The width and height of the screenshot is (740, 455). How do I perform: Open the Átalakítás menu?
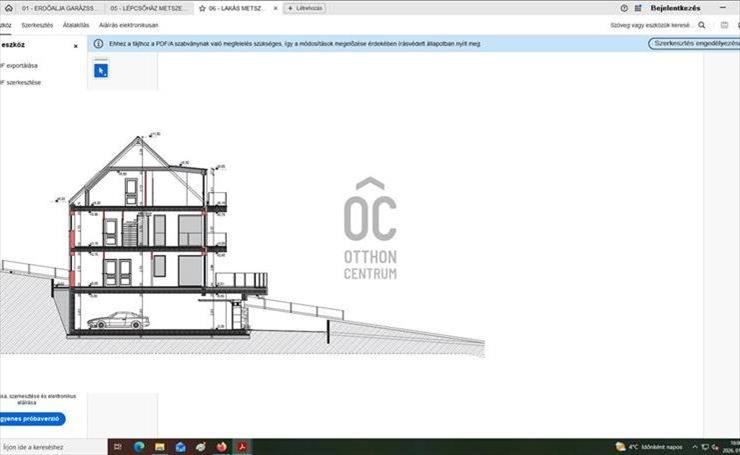tap(76, 25)
